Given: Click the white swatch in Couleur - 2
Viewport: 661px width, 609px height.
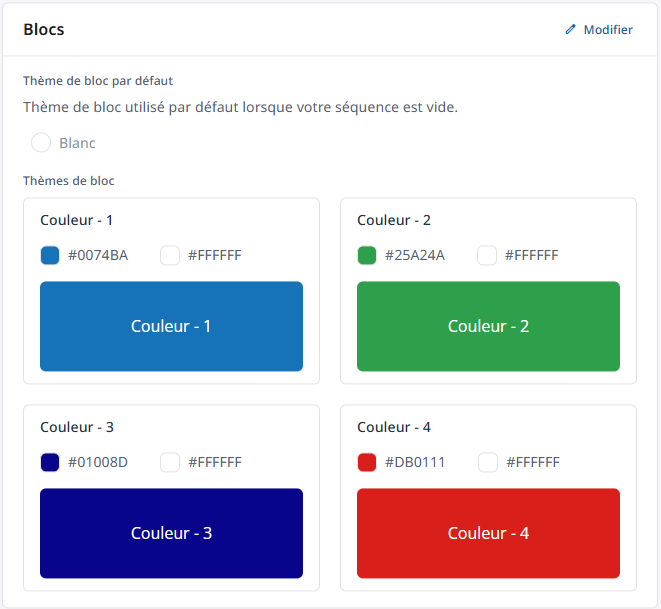Looking at the screenshot, I should (487, 255).
